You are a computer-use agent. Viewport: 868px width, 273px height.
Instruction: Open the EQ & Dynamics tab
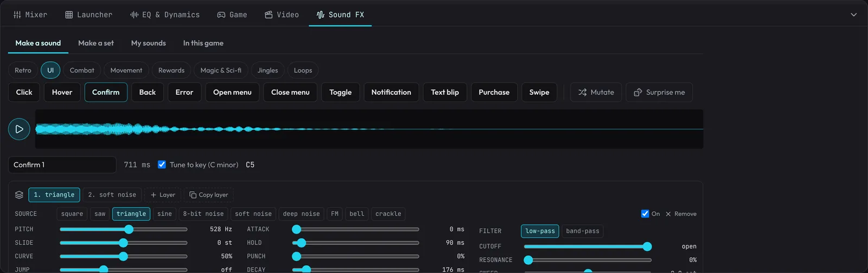(x=165, y=15)
